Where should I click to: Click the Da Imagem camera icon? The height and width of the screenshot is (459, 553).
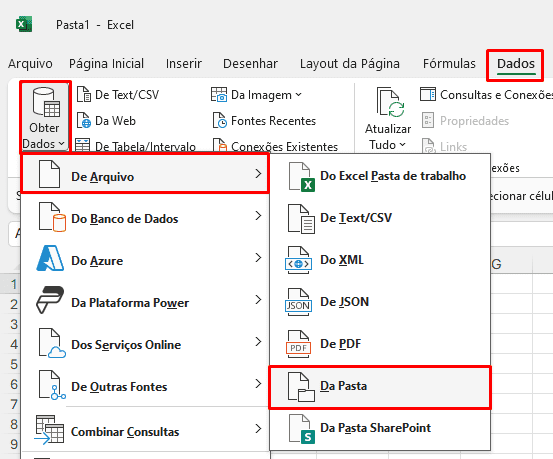(x=219, y=95)
